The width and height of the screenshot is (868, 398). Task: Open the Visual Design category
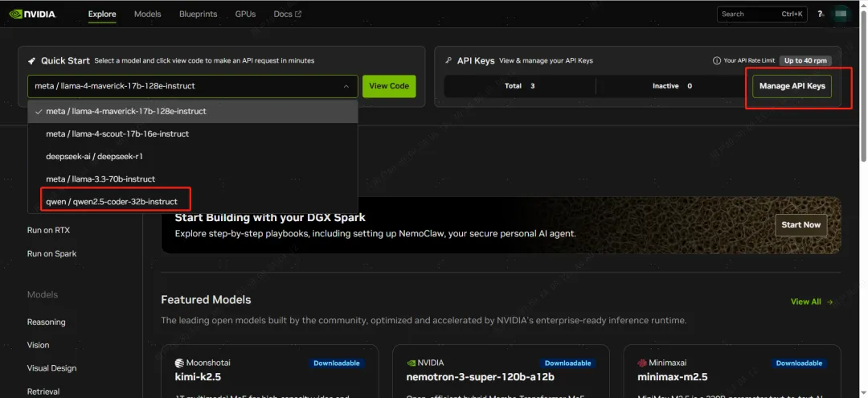coord(52,368)
